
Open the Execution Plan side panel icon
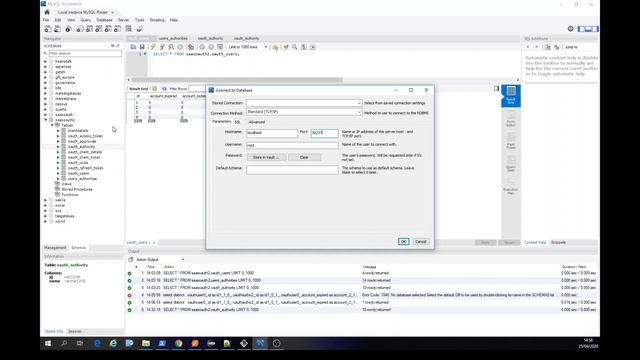(x=511, y=186)
